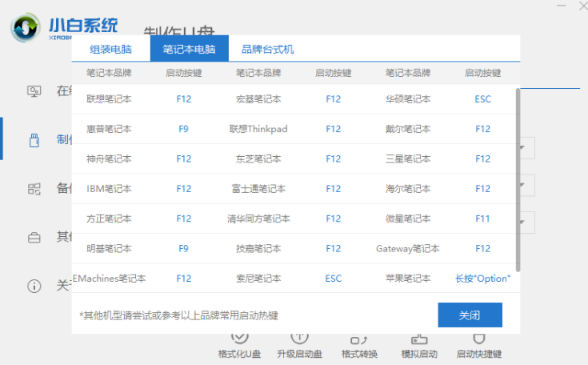Select the 富士通笔记本 cell
Viewport: 588px width, 365px height.
pos(258,189)
